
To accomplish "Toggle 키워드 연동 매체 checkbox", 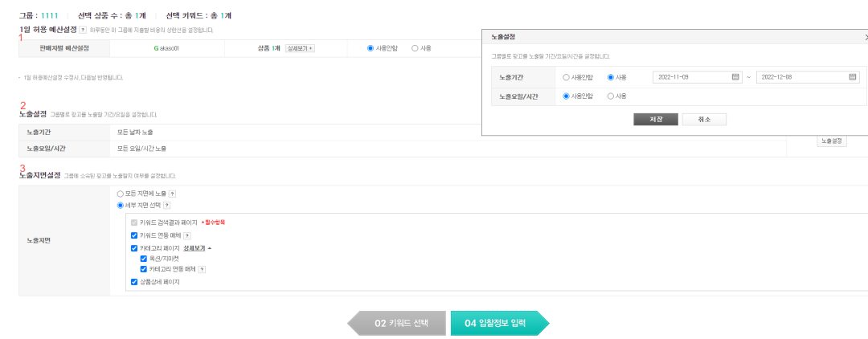I will [134, 235].
